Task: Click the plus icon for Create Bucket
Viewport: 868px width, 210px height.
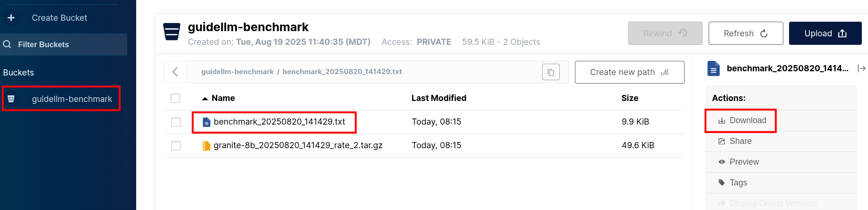Action: coord(11,18)
